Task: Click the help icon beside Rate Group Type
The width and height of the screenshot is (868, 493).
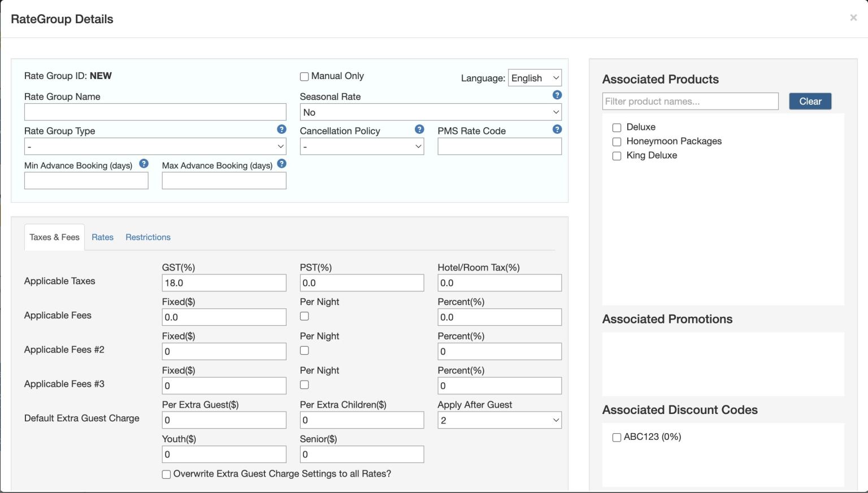Action: coord(281,129)
